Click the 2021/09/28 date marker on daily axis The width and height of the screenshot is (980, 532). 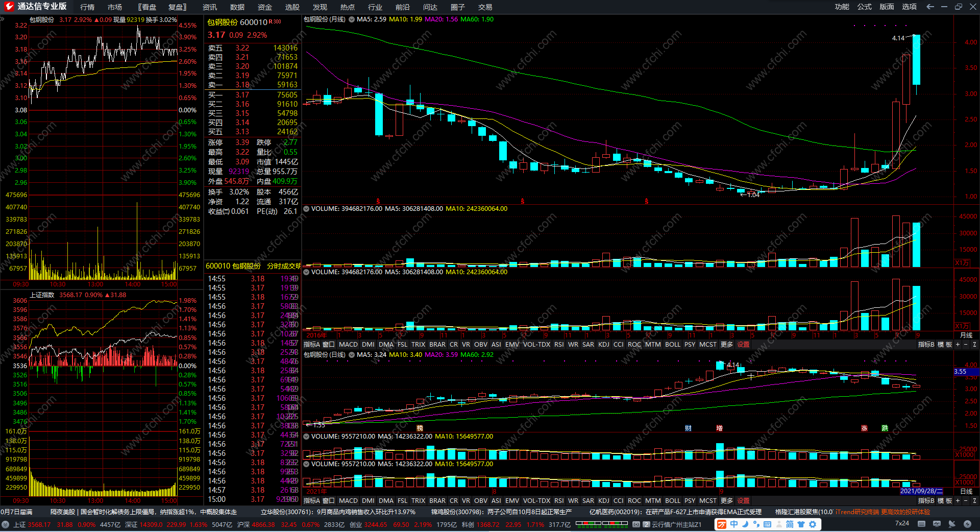922,491
